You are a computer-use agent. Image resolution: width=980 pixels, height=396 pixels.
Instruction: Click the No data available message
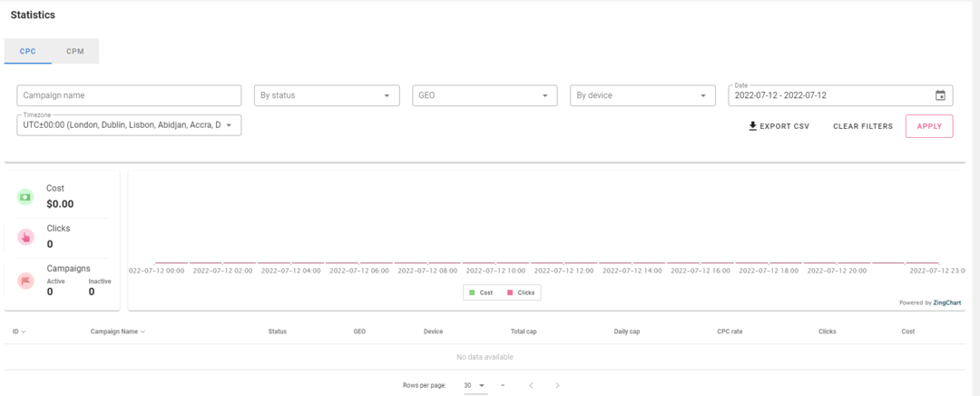click(x=485, y=357)
